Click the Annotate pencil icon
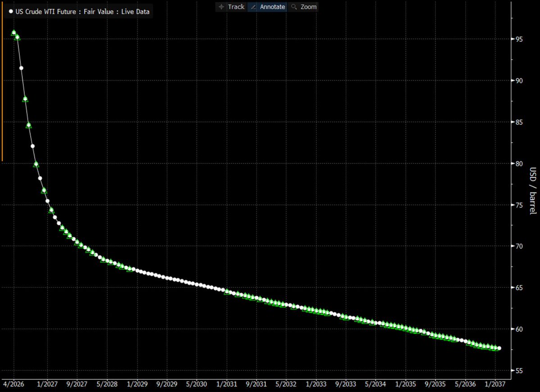This screenshot has height=392, width=540. pos(254,7)
